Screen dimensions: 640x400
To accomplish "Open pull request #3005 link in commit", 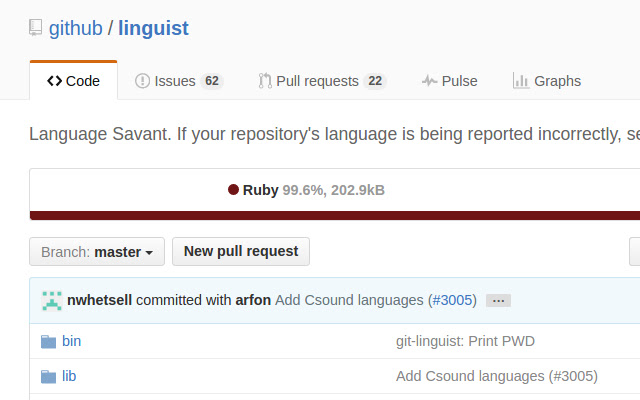I will (x=451, y=300).
